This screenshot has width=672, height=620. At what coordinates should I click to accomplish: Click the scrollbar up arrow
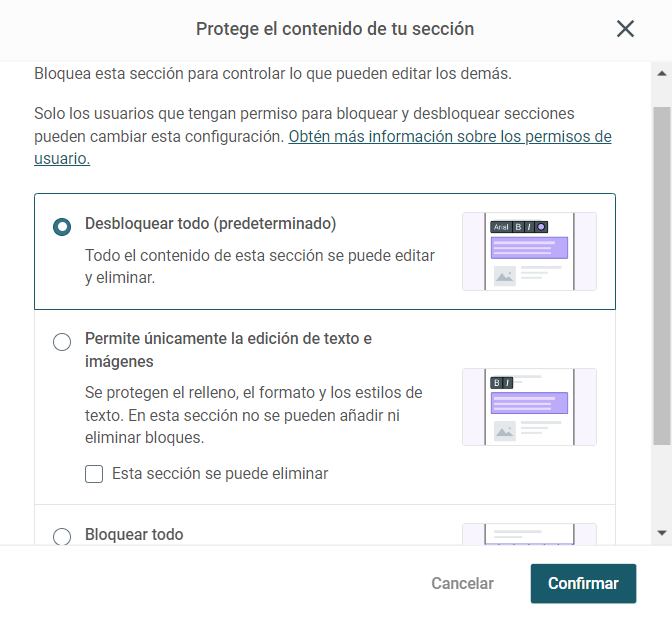tap(662, 74)
